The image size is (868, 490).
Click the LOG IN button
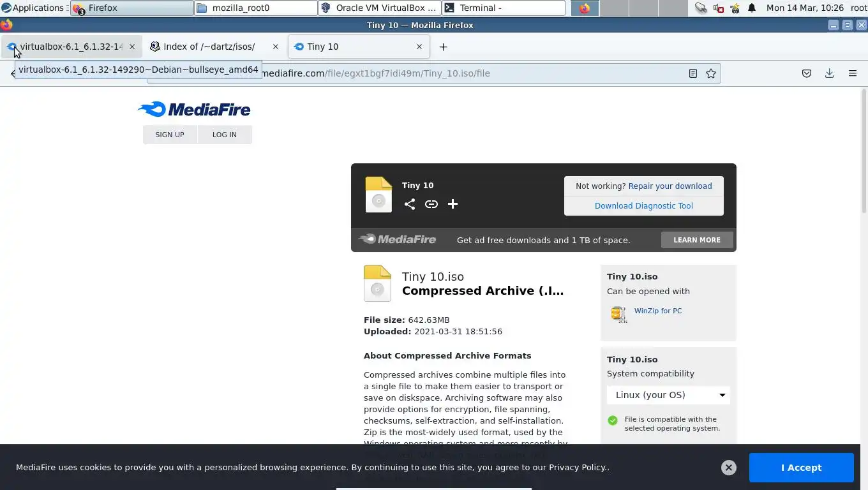click(x=225, y=135)
